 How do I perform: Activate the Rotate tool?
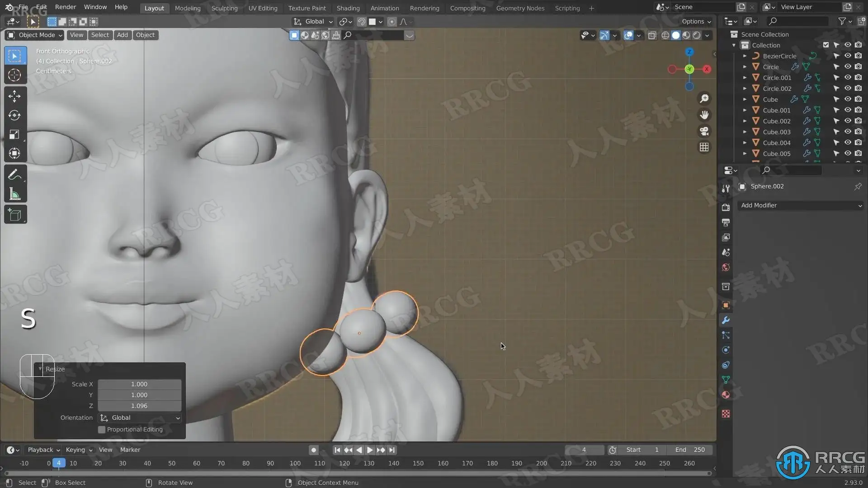pyautogui.click(x=14, y=115)
